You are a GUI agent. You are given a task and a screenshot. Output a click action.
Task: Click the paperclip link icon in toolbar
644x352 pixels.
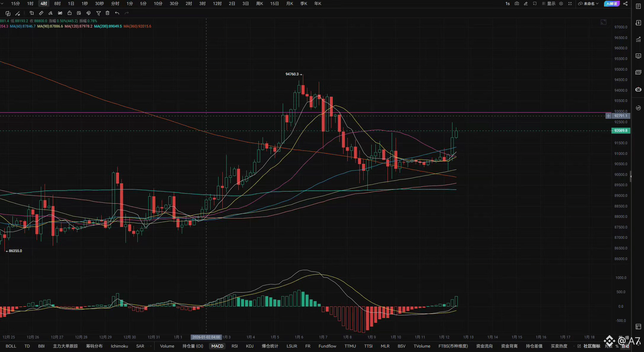(x=89, y=13)
